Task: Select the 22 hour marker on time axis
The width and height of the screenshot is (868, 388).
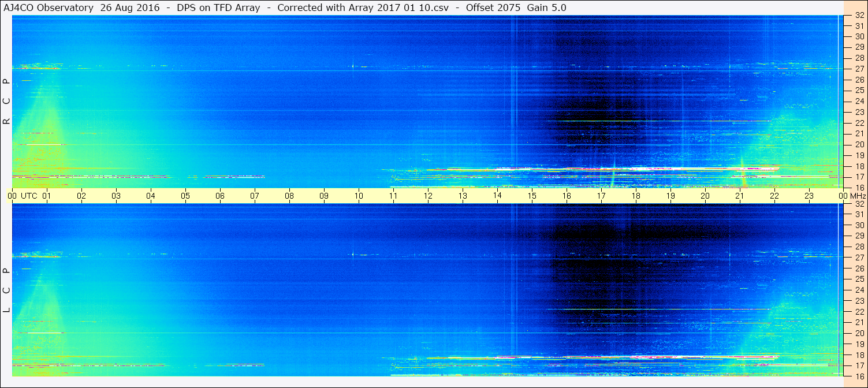Action: coord(774,196)
